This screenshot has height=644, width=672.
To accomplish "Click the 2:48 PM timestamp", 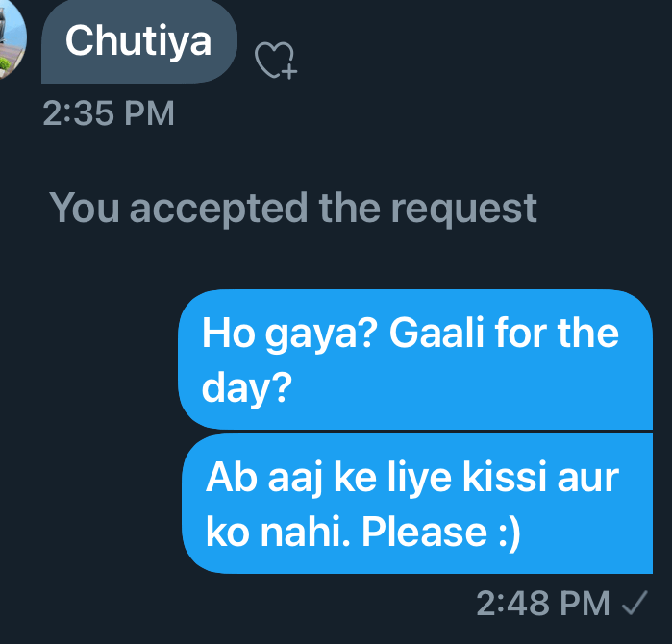I will point(543,604).
